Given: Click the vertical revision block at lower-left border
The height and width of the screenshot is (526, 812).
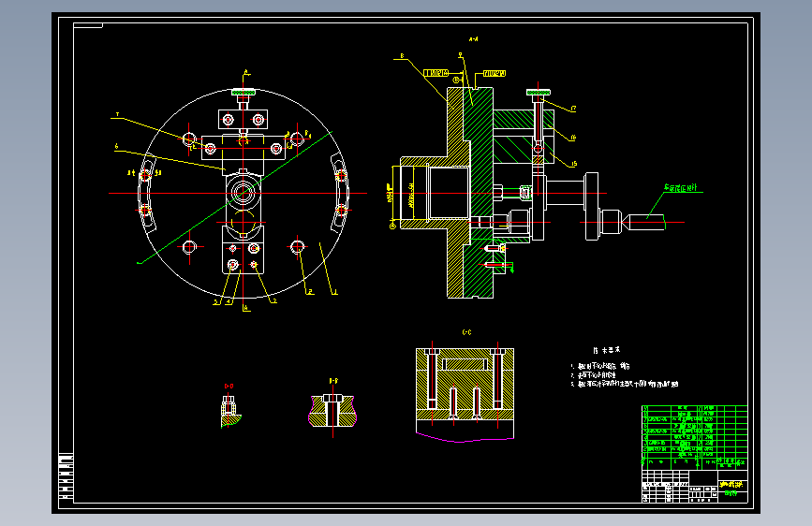Looking at the screenshot, I should click(x=66, y=475).
